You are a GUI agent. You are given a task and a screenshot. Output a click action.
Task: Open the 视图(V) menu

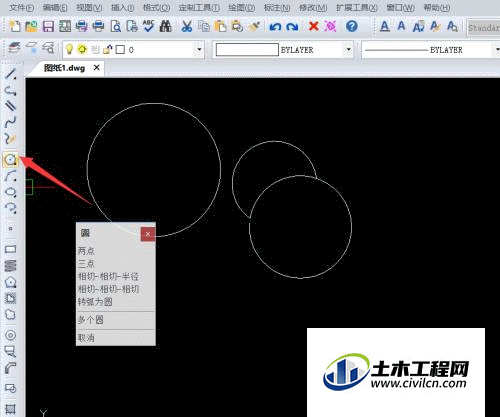[x=89, y=7]
